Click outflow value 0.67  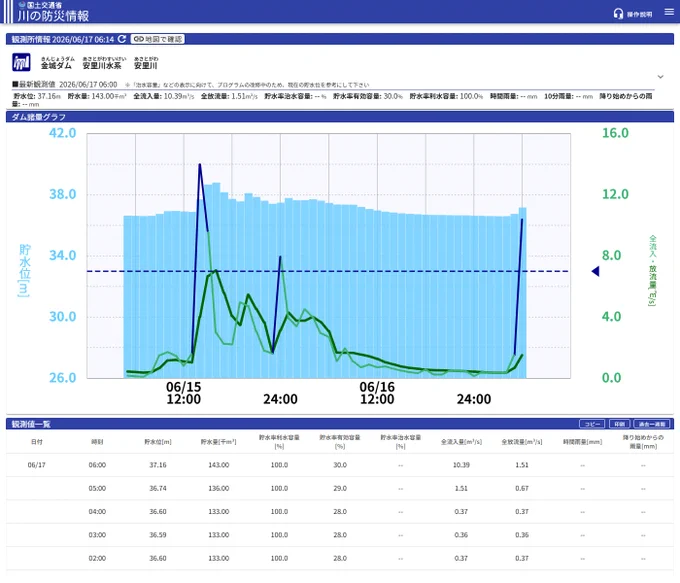point(522,488)
